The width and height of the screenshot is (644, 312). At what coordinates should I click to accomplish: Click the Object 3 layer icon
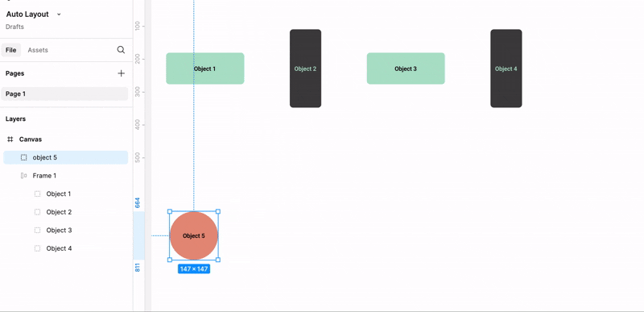pyautogui.click(x=37, y=231)
